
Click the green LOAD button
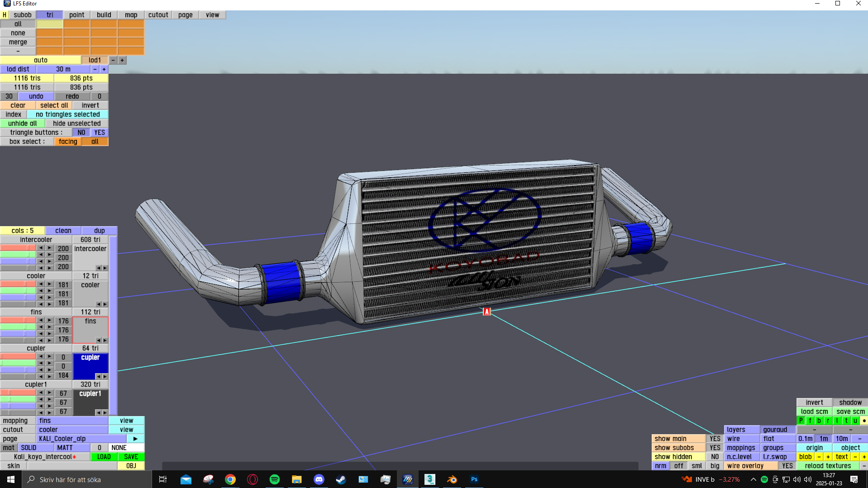tap(104, 457)
